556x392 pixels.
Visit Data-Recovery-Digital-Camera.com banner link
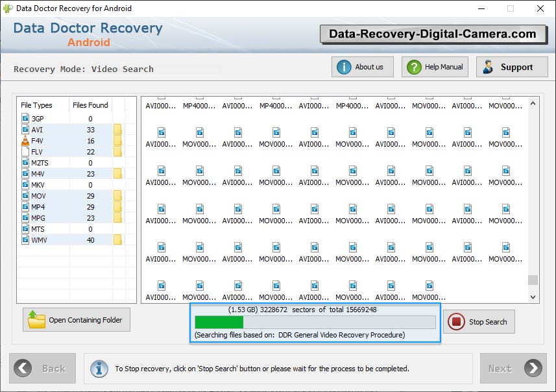point(433,34)
